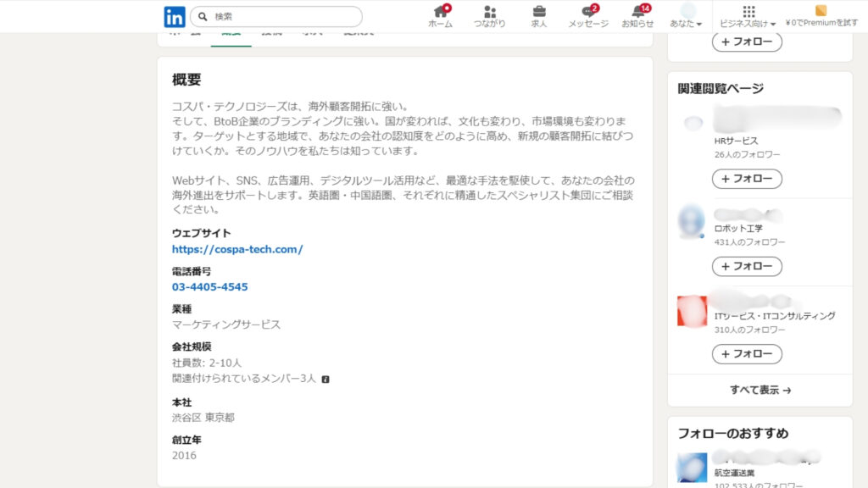This screenshot has width=868, height=488.
Task: Open the 航空運送業 company logo thumbnail
Action: [692, 468]
